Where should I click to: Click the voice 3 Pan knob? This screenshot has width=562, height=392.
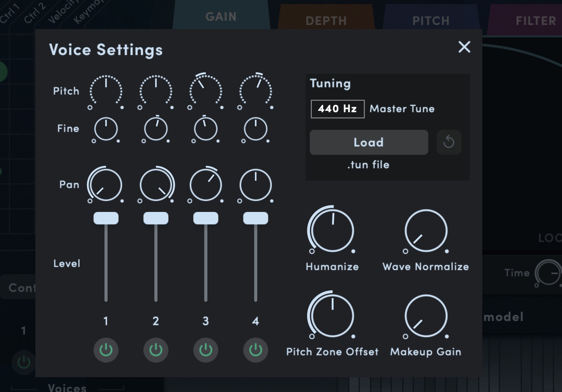(206, 185)
